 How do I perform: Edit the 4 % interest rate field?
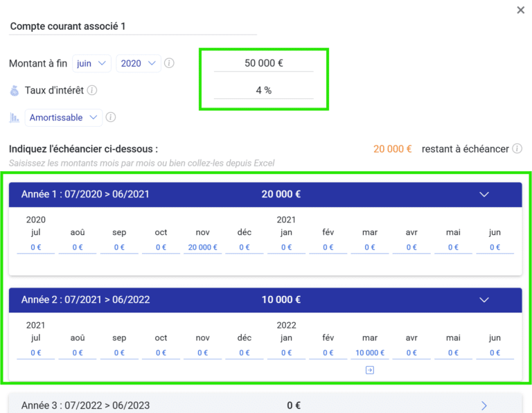264,90
